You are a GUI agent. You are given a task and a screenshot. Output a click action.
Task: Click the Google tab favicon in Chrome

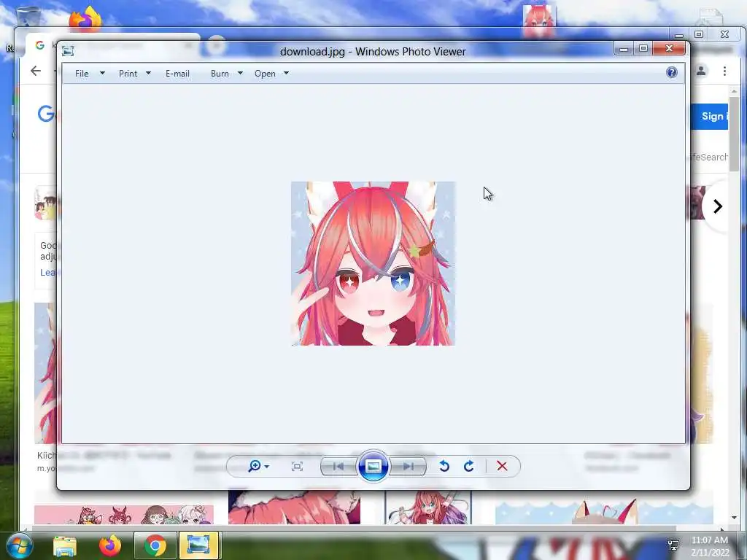click(x=40, y=44)
